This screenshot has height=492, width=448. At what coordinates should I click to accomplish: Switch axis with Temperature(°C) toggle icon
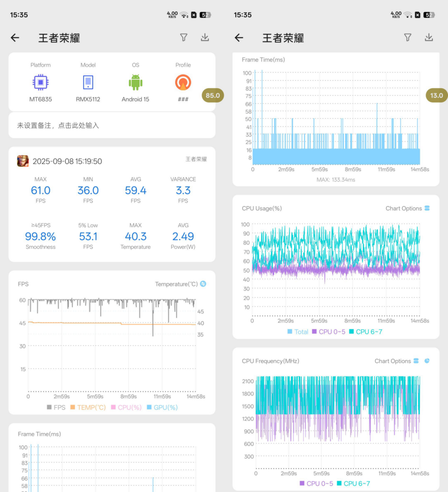pos(203,284)
